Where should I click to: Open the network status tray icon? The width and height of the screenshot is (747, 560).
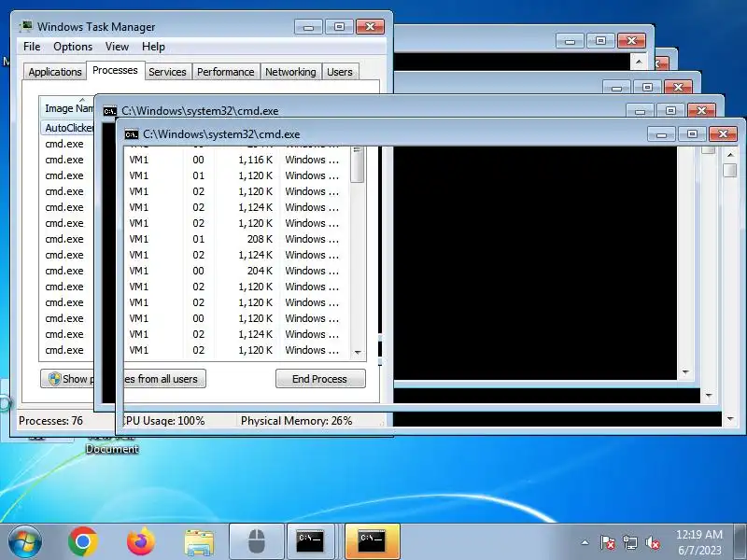click(629, 542)
